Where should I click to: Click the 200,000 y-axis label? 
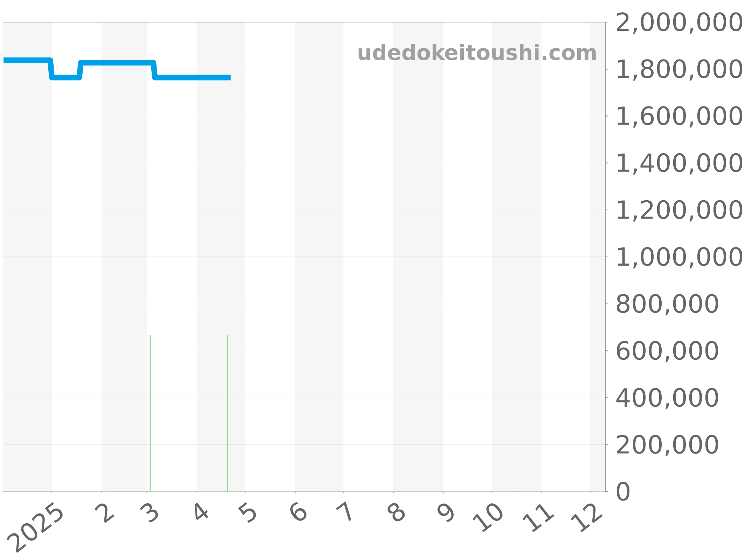(x=667, y=445)
